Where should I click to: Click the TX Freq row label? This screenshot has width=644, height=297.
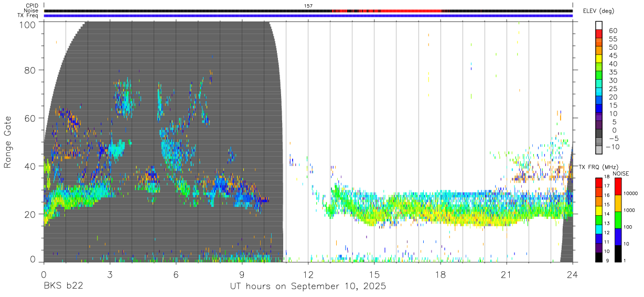pos(28,15)
